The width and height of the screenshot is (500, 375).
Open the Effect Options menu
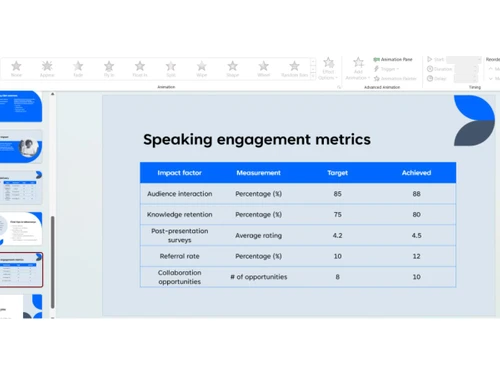[x=328, y=69]
